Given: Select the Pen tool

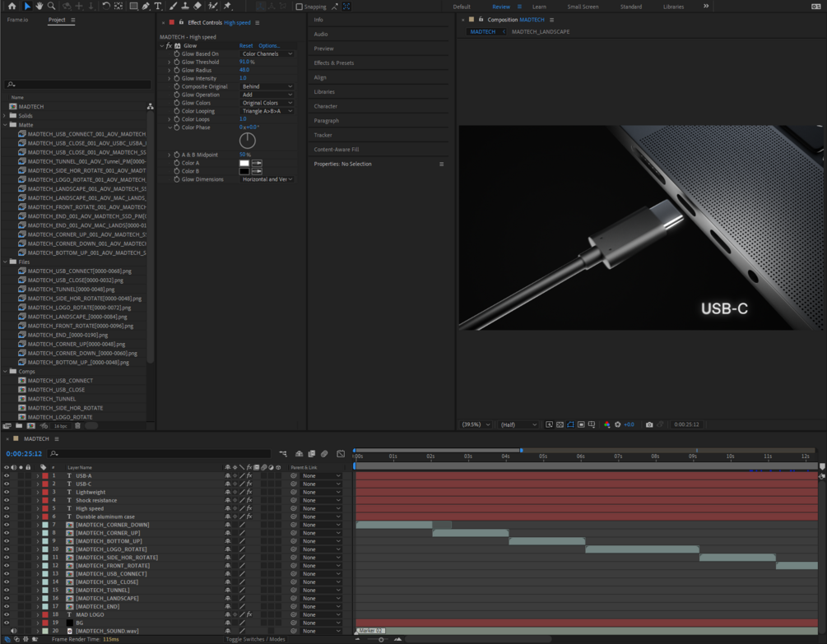Looking at the screenshot, I should [x=146, y=7].
